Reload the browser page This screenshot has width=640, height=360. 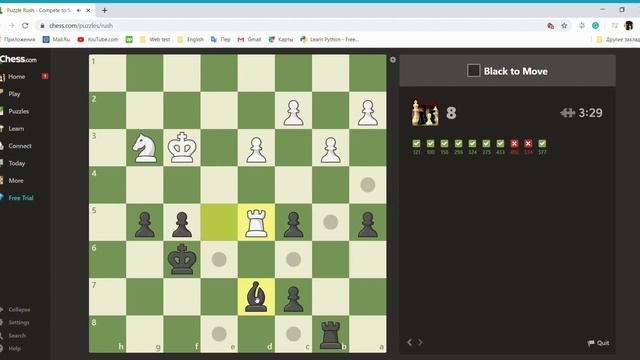25,25
